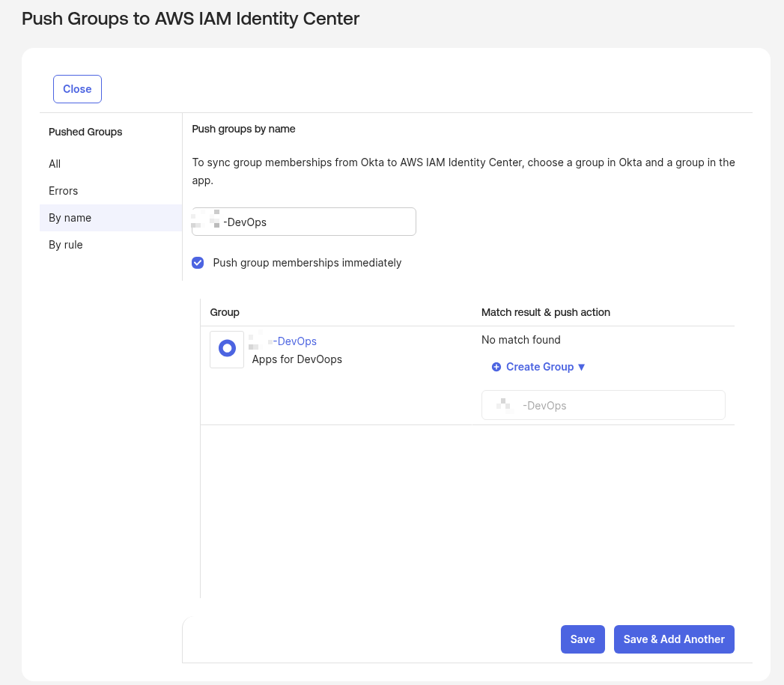Open the Create Group action dropdown
The height and width of the screenshot is (685, 784).
click(x=539, y=367)
